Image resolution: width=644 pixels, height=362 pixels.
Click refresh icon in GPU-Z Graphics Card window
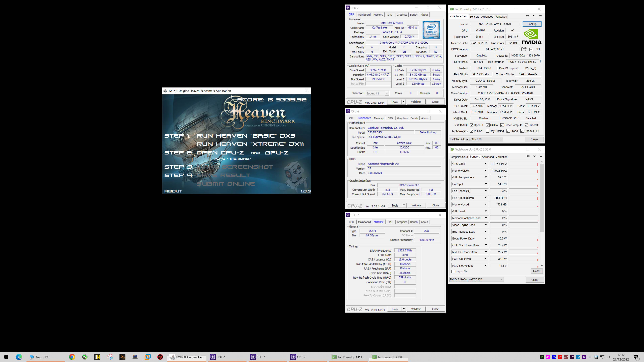click(x=534, y=16)
